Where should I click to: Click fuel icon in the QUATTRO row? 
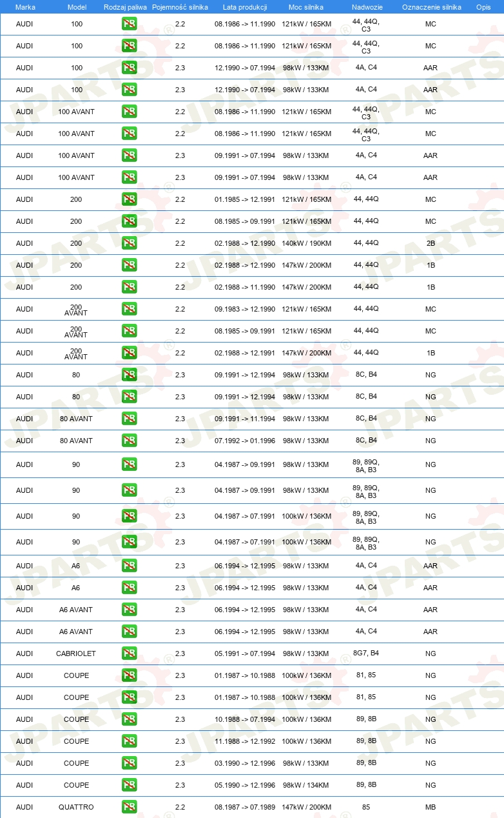pos(129,807)
